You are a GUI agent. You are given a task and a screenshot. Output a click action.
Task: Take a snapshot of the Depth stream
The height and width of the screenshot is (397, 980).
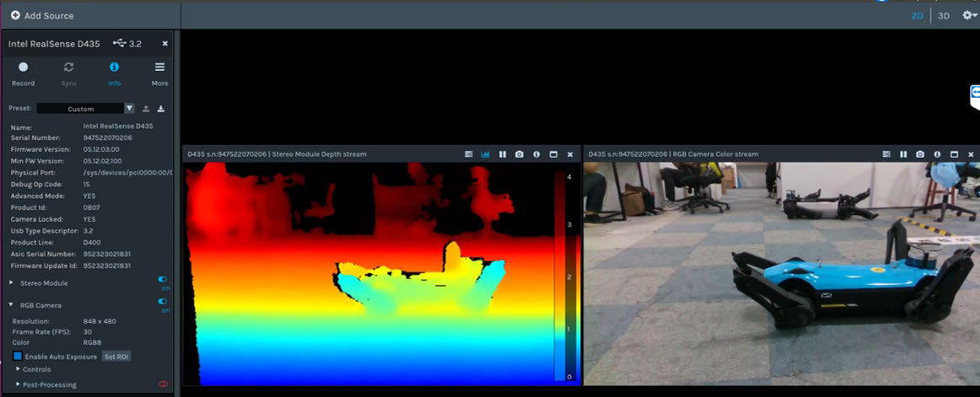tap(520, 154)
